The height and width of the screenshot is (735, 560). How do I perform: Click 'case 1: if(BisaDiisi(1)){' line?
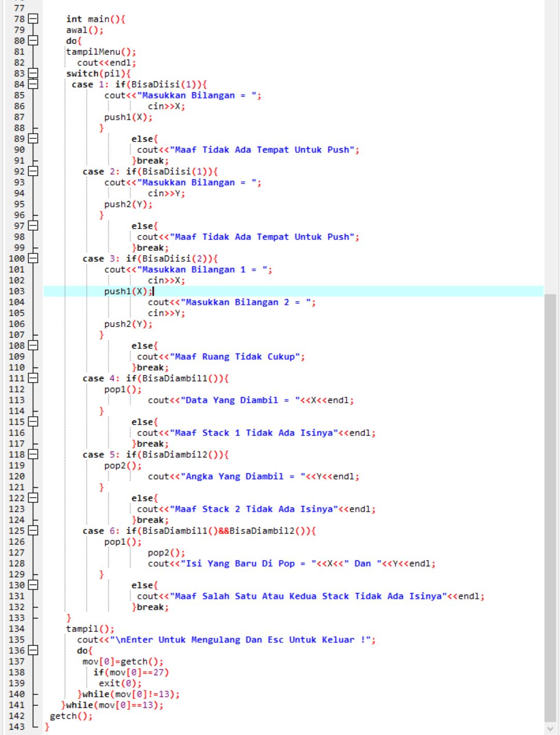[x=139, y=84]
